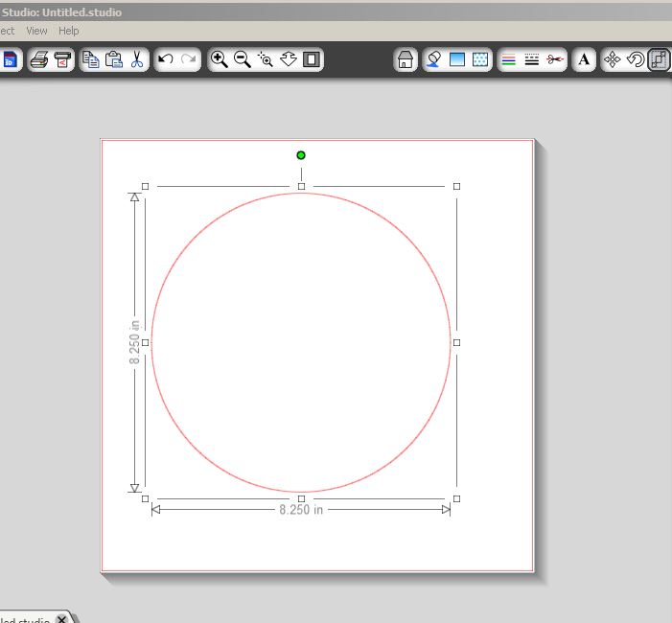Open the Fill Pattern window
Image resolution: width=672 pixels, height=623 pixels.
(480, 59)
